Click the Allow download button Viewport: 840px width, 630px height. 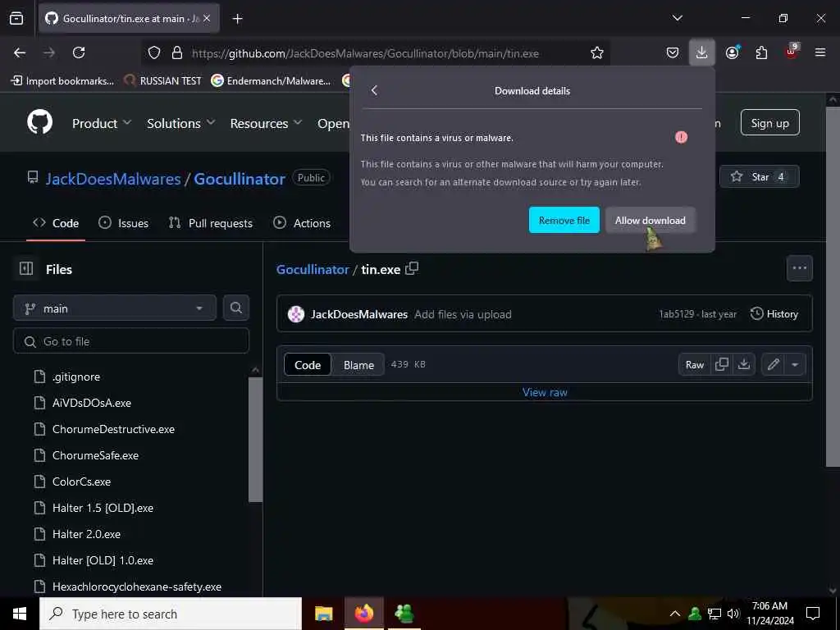pyautogui.click(x=650, y=220)
